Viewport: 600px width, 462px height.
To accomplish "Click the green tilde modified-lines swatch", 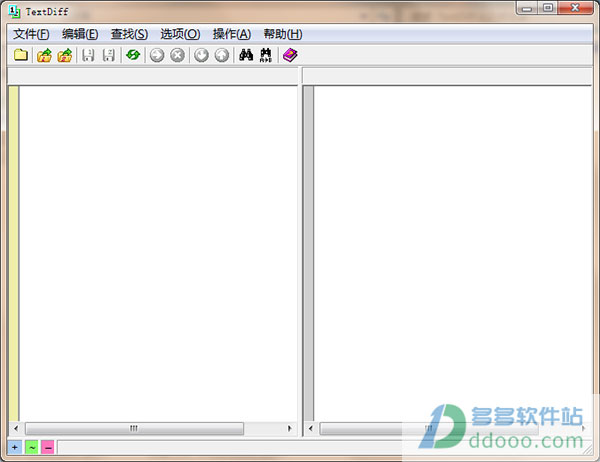I will click(32, 447).
